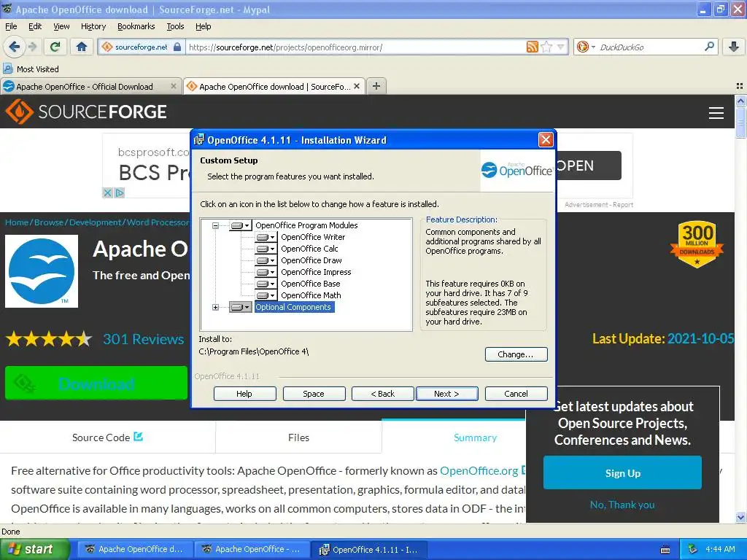Image resolution: width=747 pixels, height=560 pixels.
Task: Click the OpenOffice Calc drive icon
Action: point(266,249)
